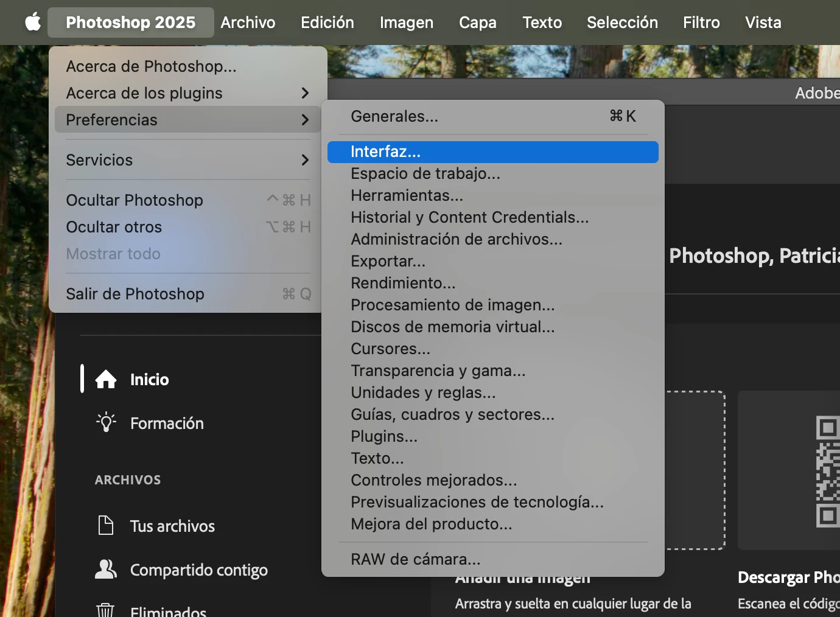Click the QR code image
Image resolution: width=840 pixels, height=617 pixels.
coord(828,472)
